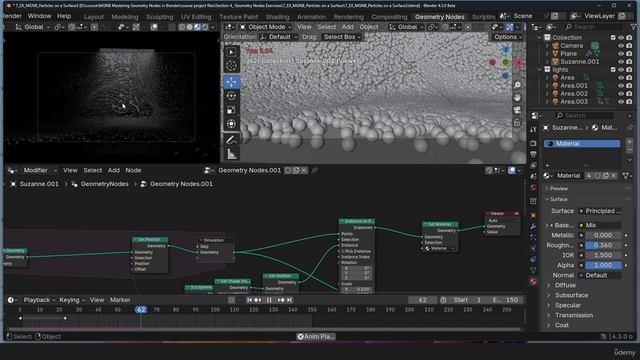Screen dimensions: 640x360
Task: Toggle camera view icon in viewport
Action: 517,110
